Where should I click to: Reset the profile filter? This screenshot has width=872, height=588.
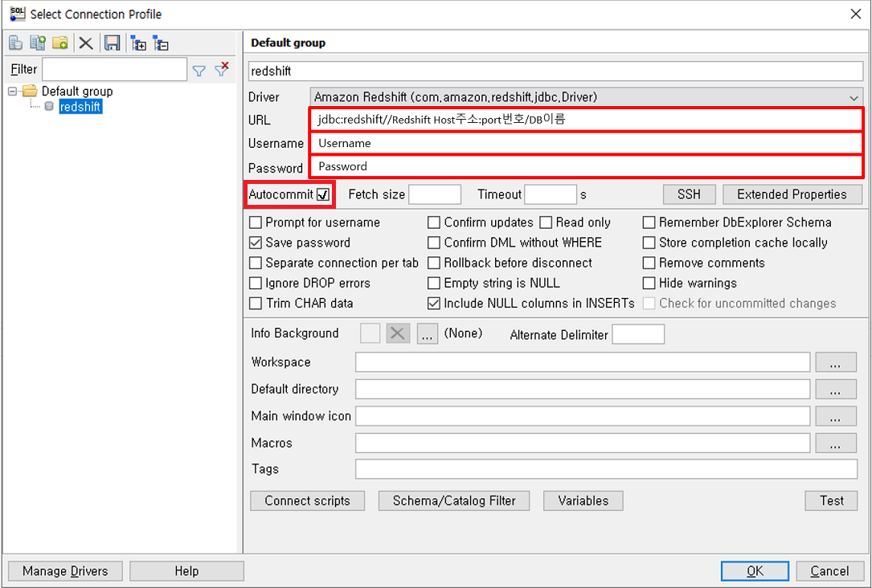pos(221,69)
